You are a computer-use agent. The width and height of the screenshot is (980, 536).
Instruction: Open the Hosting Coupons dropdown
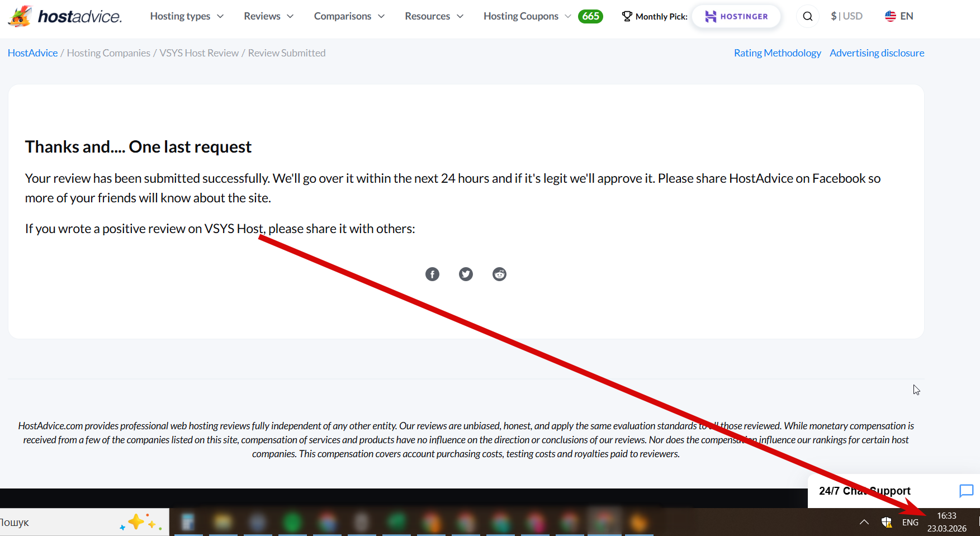527,16
